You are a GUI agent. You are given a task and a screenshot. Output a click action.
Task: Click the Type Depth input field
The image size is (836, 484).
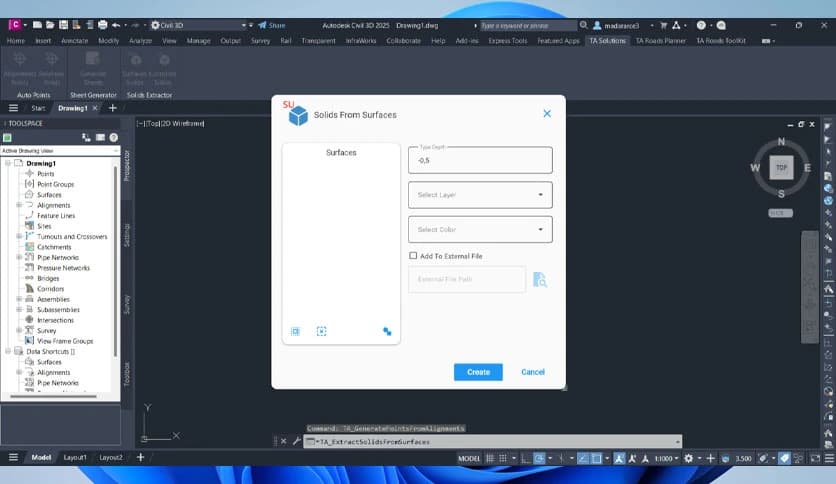point(480,160)
